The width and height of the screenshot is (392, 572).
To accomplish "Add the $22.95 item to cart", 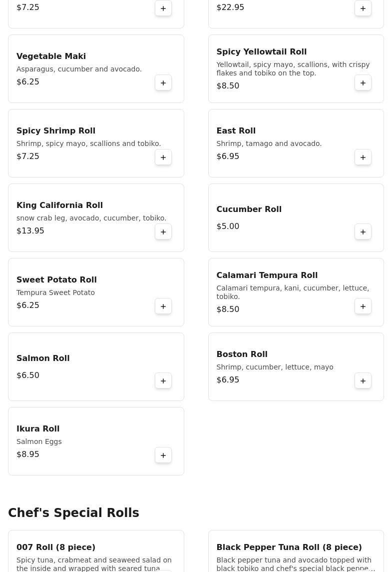I will pos(363,8).
